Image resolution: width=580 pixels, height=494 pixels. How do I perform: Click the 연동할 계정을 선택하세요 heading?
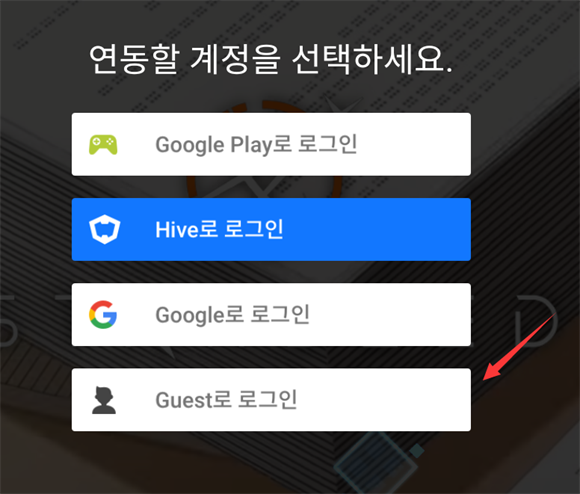coord(271,59)
